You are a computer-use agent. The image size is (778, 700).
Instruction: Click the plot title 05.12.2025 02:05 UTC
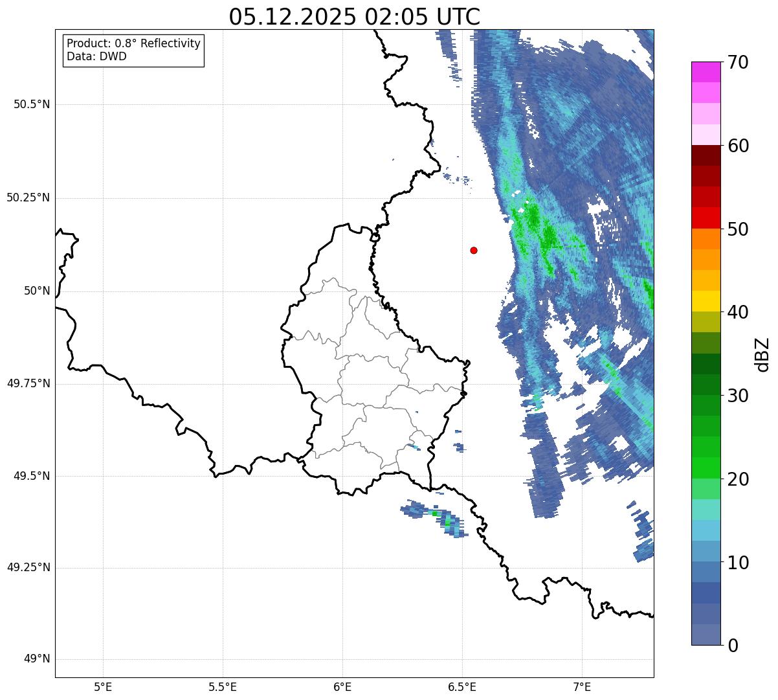(x=355, y=16)
